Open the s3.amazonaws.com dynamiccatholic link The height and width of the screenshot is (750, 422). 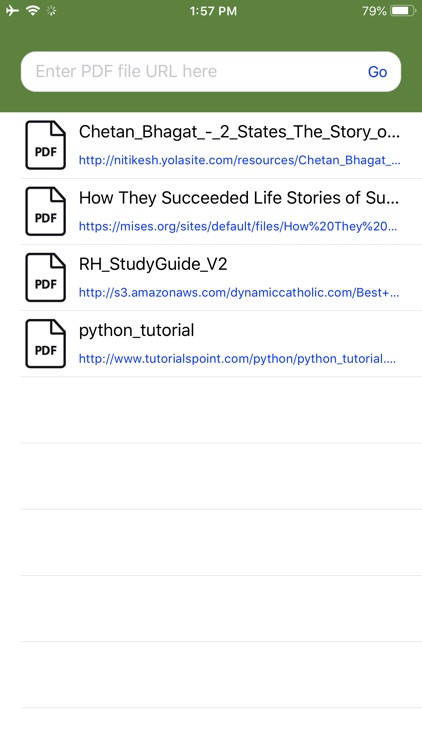point(239,292)
